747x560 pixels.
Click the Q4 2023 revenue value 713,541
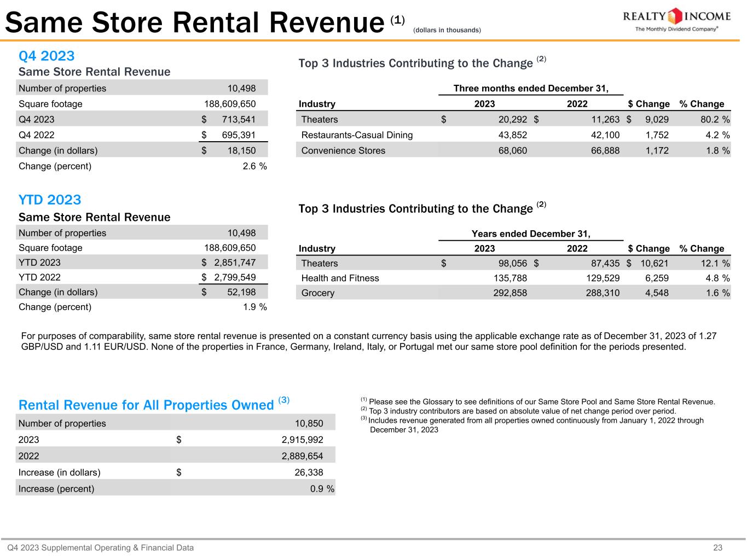point(239,119)
